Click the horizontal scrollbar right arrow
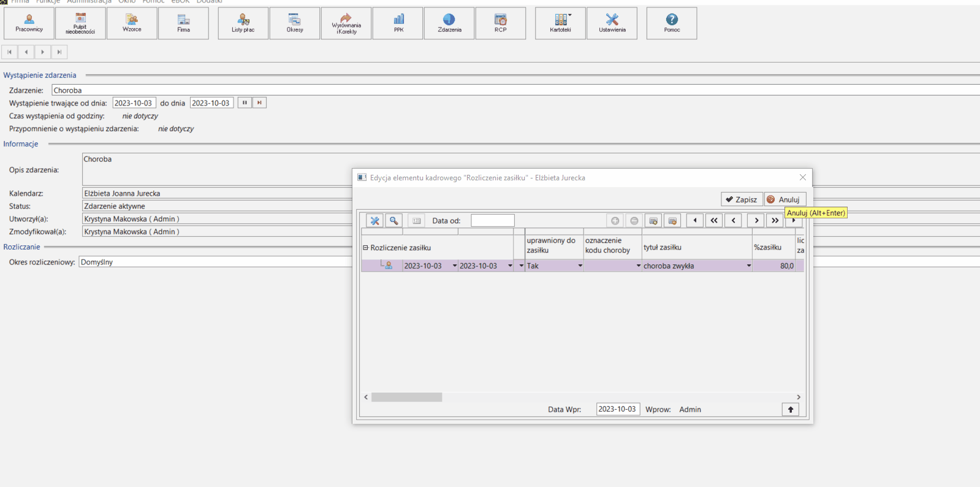Viewport: 980px width, 487px height. tap(798, 397)
